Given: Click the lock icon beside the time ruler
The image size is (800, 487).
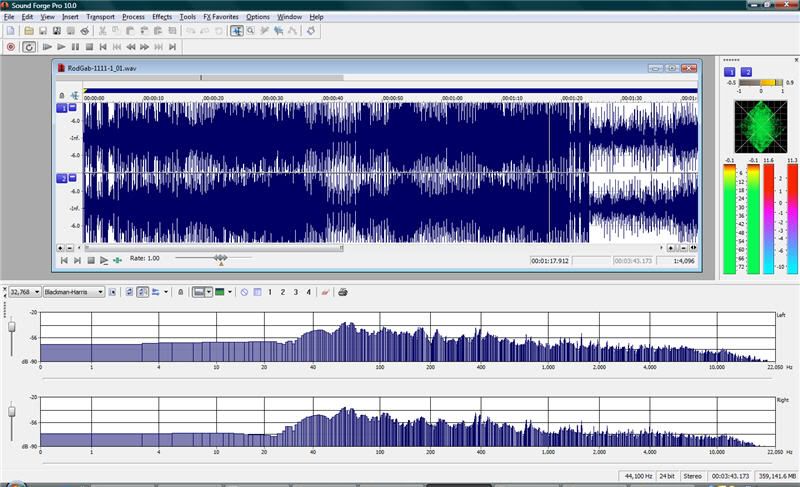Looking at the screenshot, I should (62, 95).
